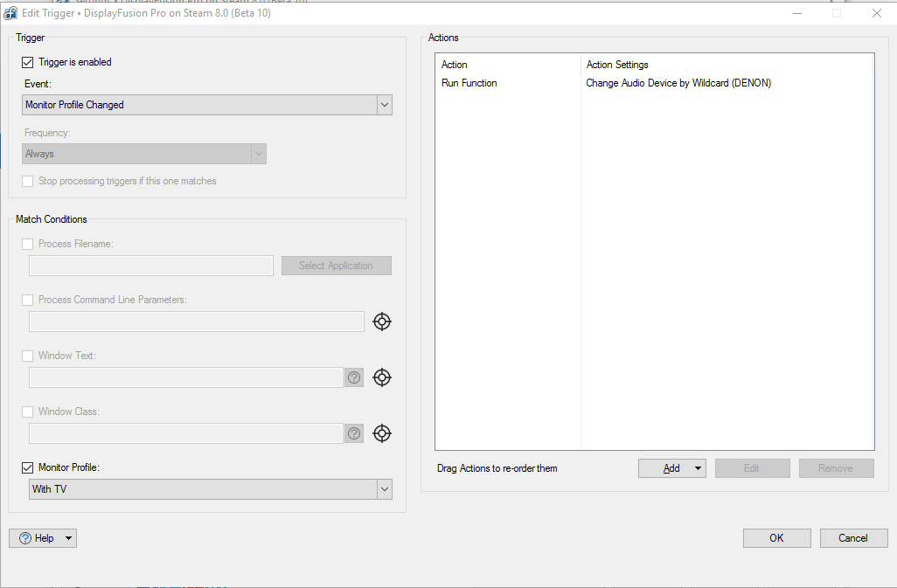This screenshot has width=897, height=588.
Task: Select the Run Function action row
Action: 469,83
